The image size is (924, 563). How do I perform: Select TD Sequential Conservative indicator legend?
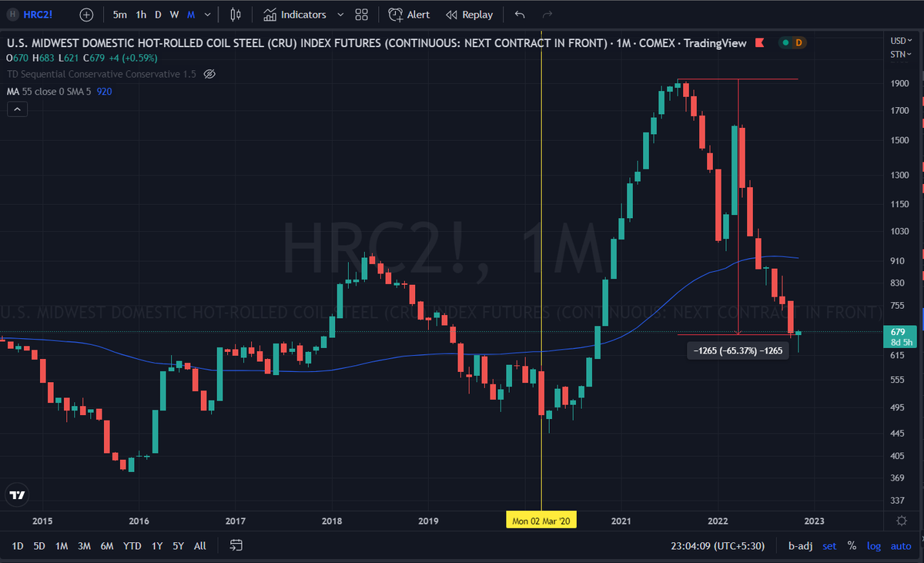(x=101, y=74)
